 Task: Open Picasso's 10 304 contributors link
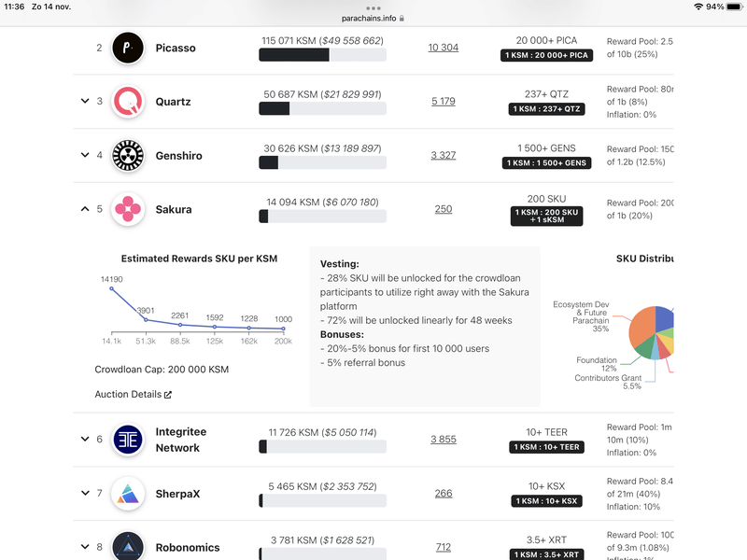coord(444,48)
